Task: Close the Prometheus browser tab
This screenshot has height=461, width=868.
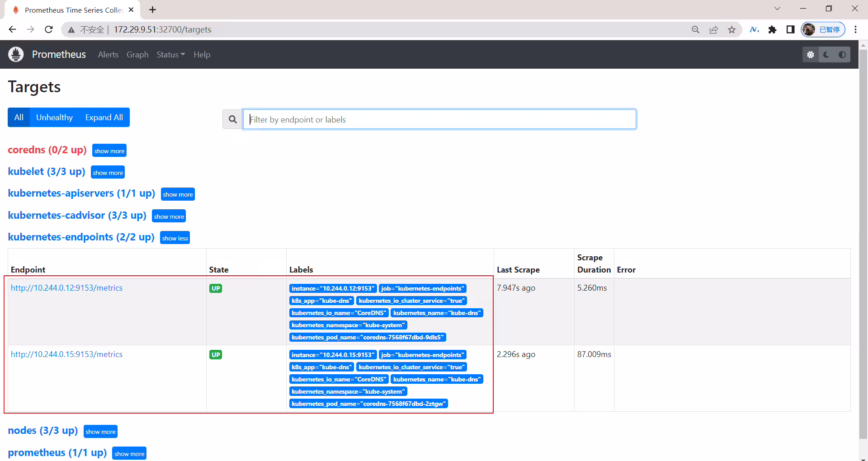Action: (x=131, y=9)
